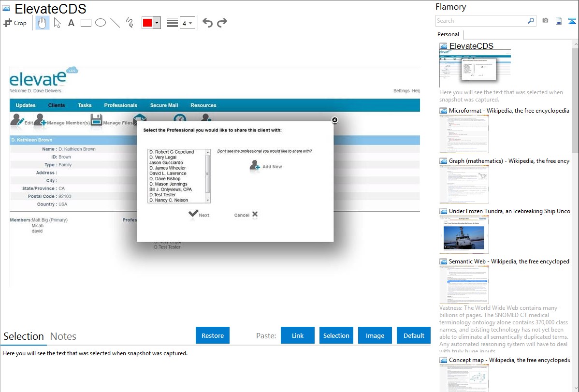
Task: Click the camera capture icon
Action: [x=545, y=21]
